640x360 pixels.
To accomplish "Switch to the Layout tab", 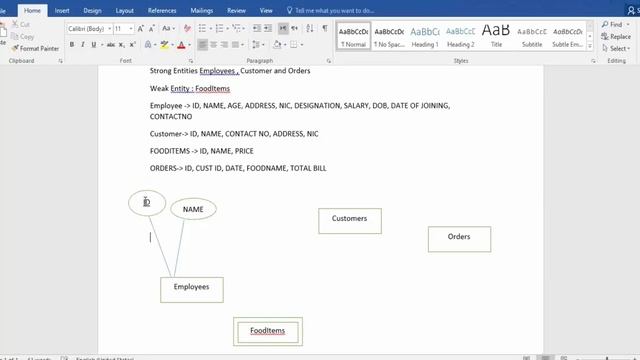I will (x=124, y=11).
